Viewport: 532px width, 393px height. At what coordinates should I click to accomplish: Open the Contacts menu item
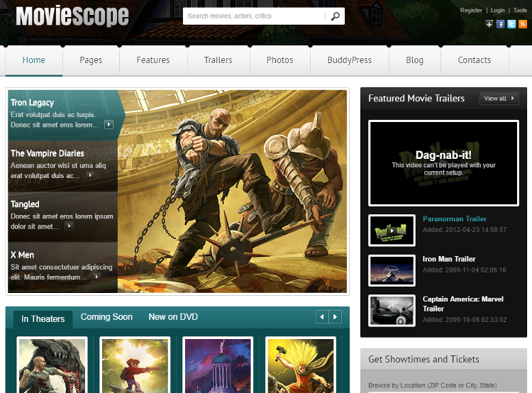[475, 60]
